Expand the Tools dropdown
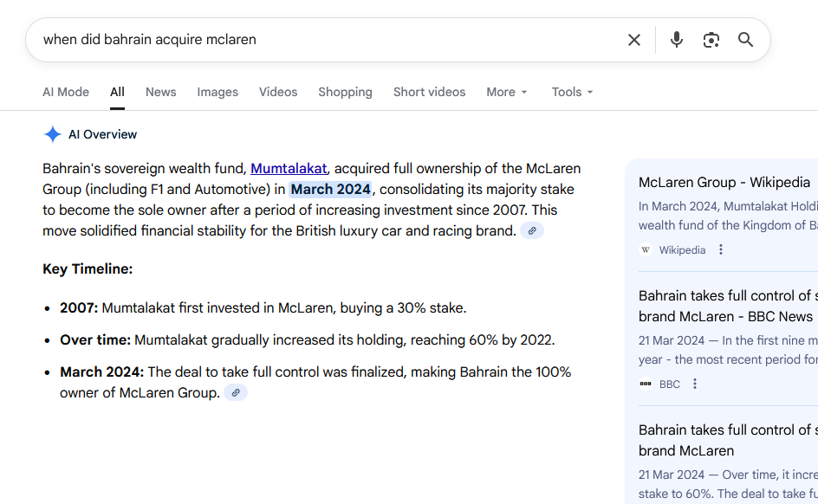The image size is (818, 504). click(573, 92)
